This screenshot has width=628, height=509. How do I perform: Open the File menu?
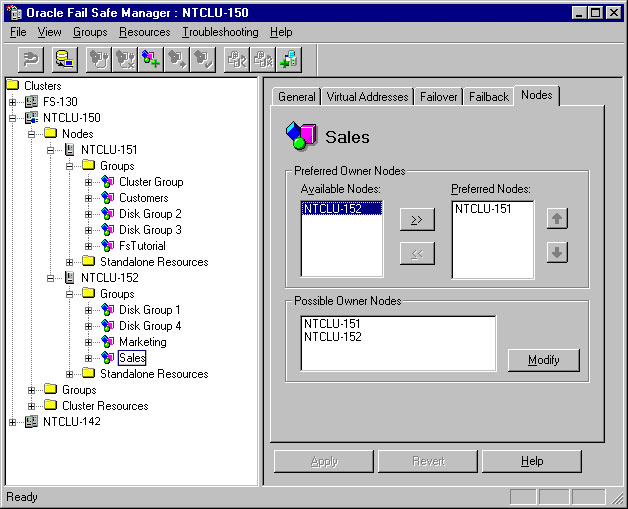point(18,32)
